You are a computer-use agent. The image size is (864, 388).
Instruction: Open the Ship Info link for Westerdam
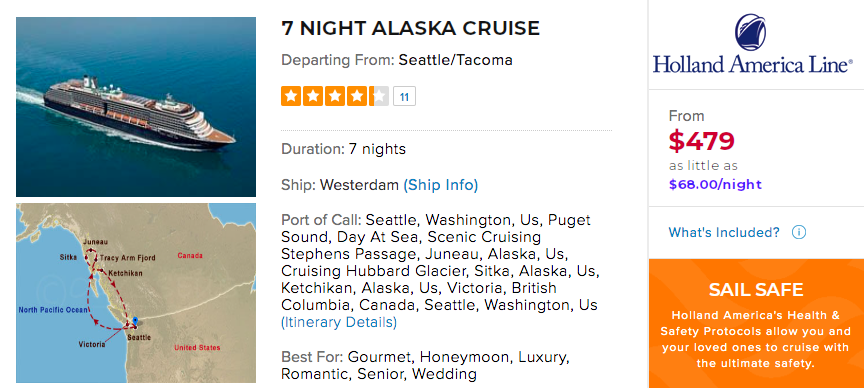click(441, 185)
